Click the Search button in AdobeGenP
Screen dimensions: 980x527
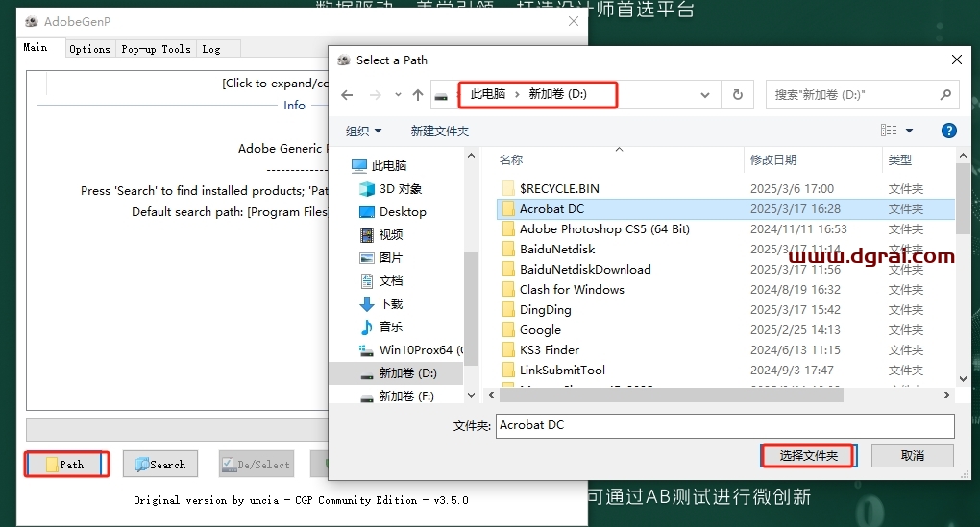pos(160,464)
